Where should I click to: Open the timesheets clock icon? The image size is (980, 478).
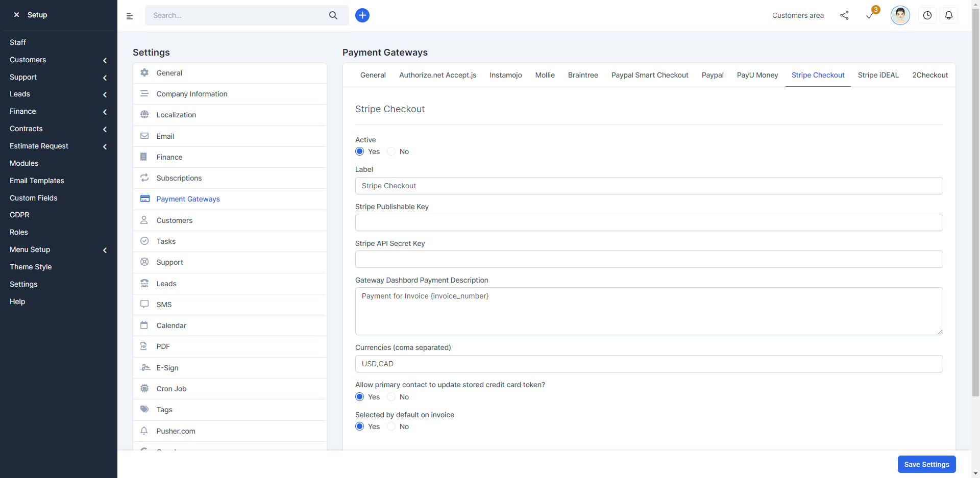click(927, 15)
